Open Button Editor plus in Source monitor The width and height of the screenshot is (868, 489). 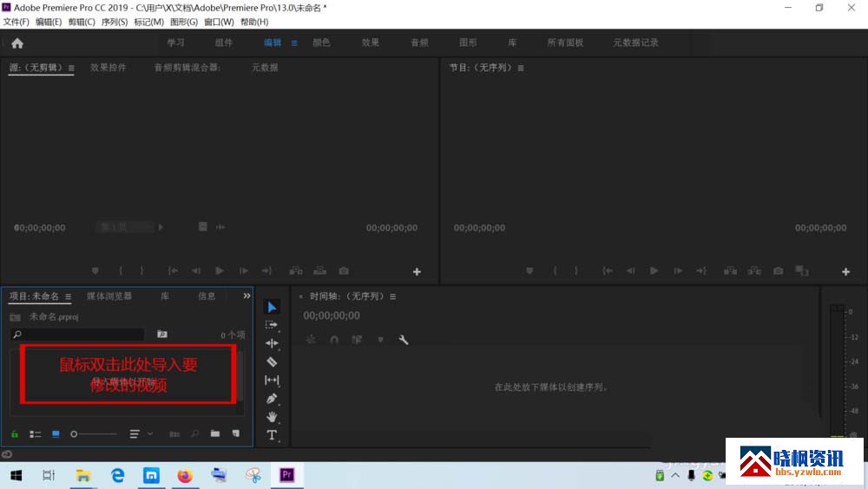click(417, 271)
